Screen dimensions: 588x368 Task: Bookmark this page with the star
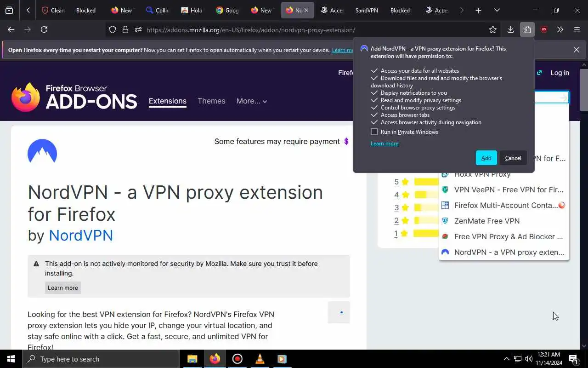coord(493,29)
